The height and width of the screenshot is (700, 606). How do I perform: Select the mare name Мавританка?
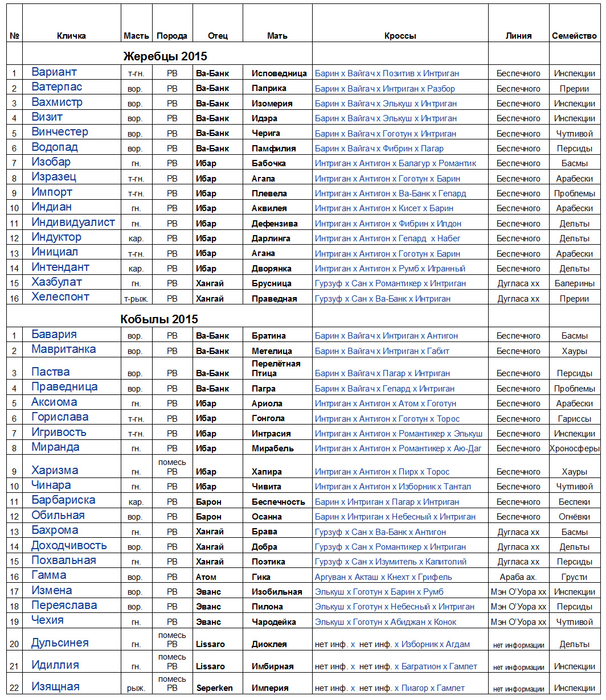[x=64, y=349]
